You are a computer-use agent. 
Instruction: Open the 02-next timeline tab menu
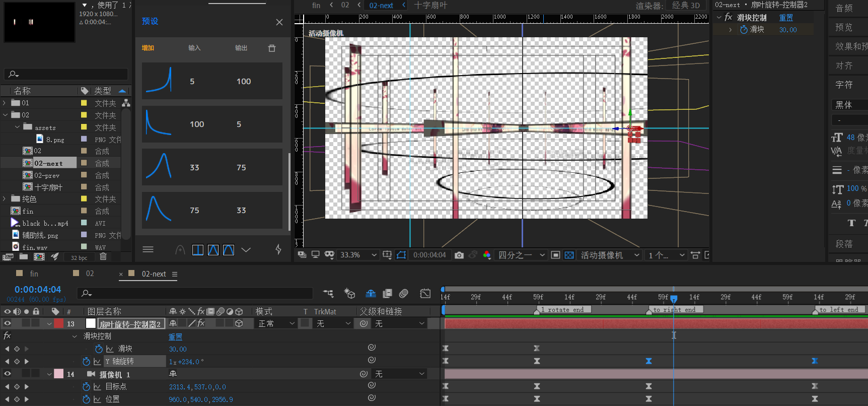[x=175, y=274]
